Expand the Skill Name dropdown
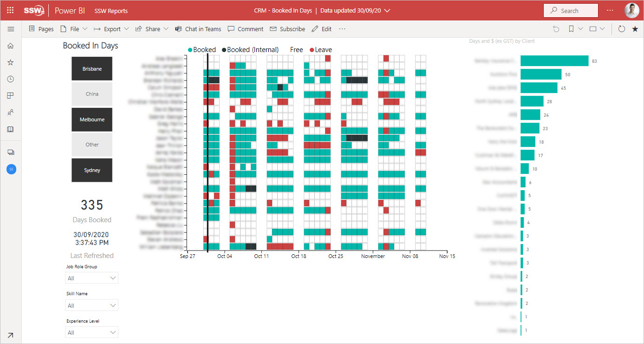 (x=92, y=305)
